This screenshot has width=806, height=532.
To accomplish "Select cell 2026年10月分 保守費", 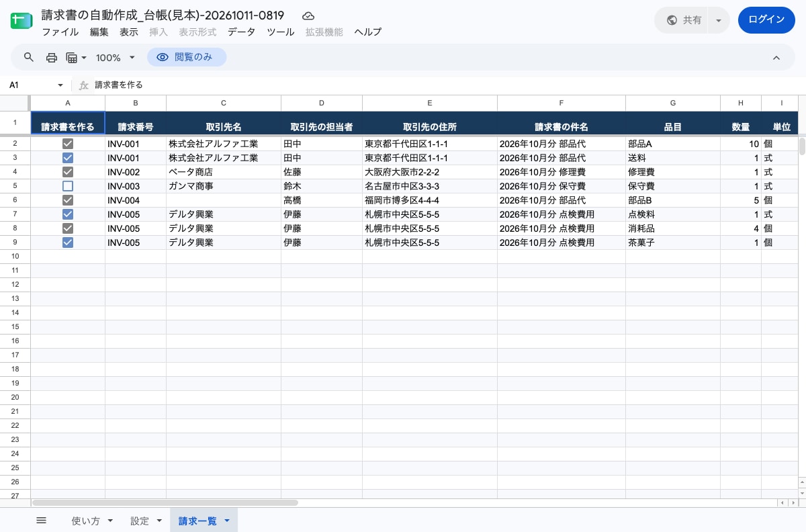I will point(562,186).
